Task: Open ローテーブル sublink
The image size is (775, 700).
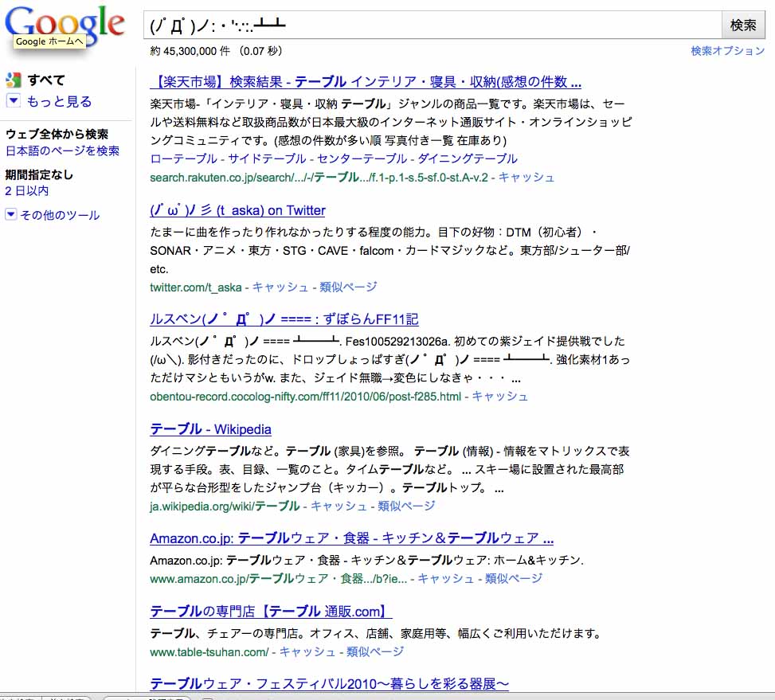Action: tap(183, 158)
